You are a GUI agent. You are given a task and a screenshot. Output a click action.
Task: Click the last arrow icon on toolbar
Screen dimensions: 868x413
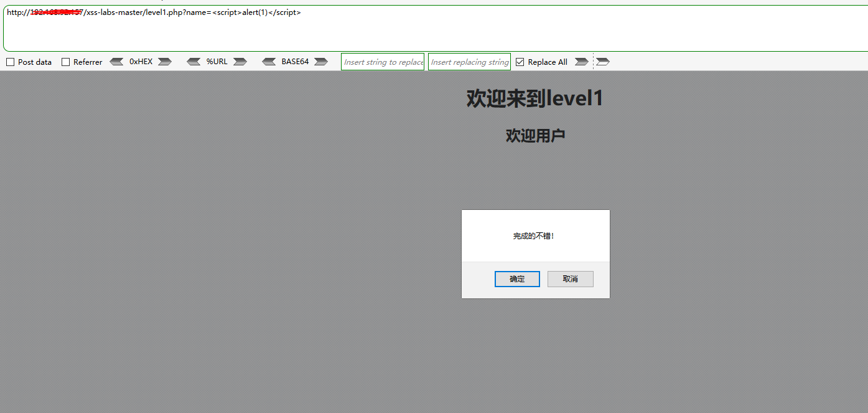pyautogui.click(x=603, y=62)
